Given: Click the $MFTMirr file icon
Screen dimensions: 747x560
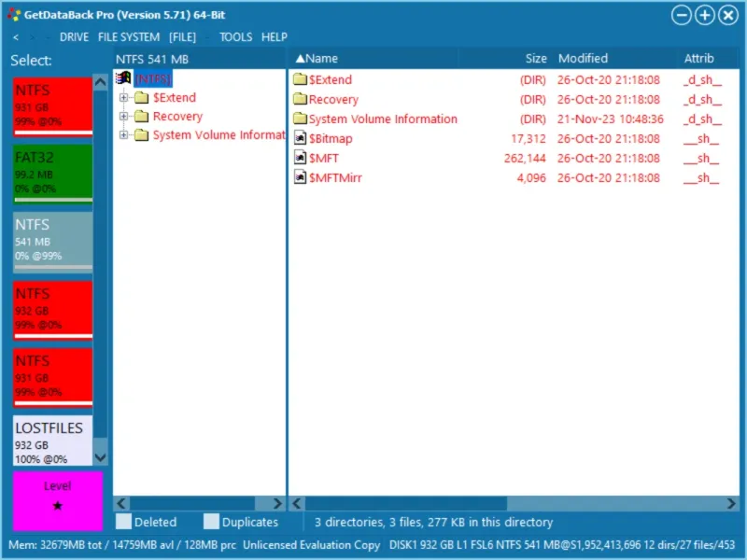Looking at the screenshot, I should click(x=300, y=177).
